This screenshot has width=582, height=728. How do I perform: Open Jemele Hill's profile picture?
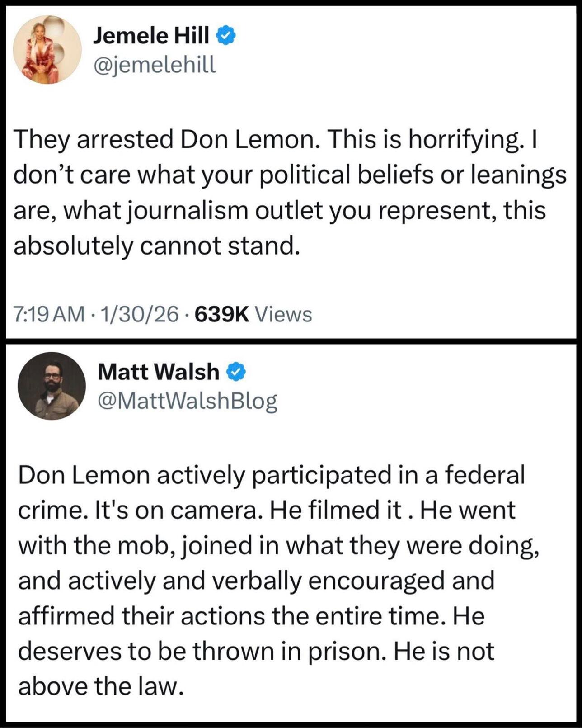click(x=47, y=50)
